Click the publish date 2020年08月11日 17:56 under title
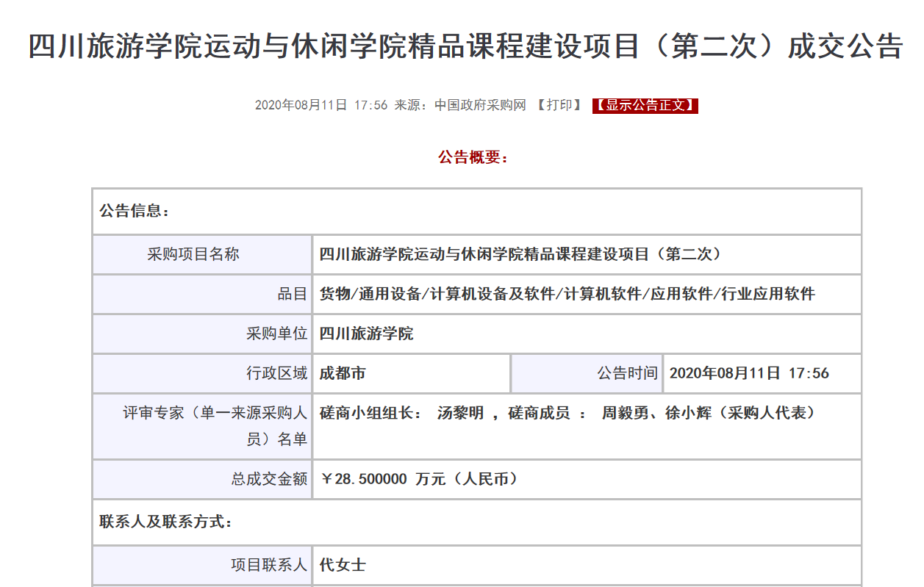Screen dimensions: 924x587 pyautogui.click(x=321, y=105)
